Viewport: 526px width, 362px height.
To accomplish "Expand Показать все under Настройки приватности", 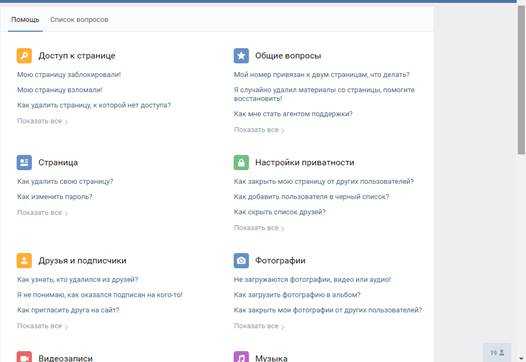I will point(259,228).
